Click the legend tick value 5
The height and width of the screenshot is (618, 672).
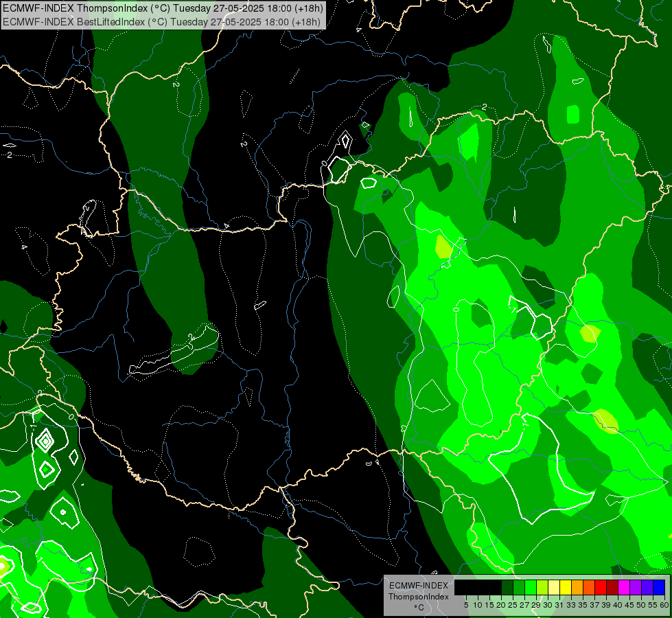466,605
